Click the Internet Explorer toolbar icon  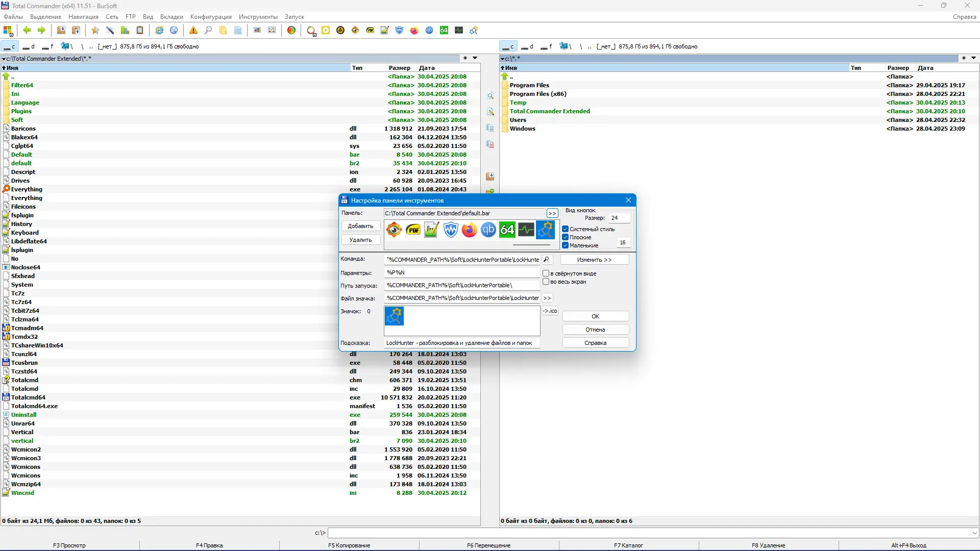point(159,30)
